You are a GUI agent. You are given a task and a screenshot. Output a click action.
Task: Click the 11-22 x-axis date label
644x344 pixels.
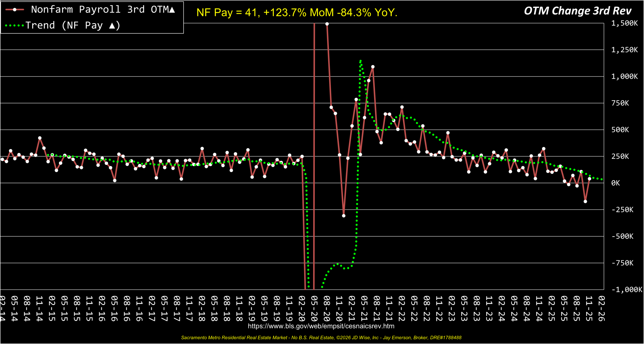click(x=439, y=309)
